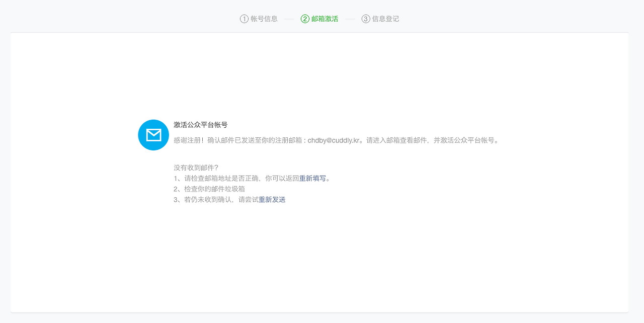Image resolution: width=644 pixels, height=323 pixels.
Task: Switch to the 信息登记 step label
Action: (x=384, y=19)
